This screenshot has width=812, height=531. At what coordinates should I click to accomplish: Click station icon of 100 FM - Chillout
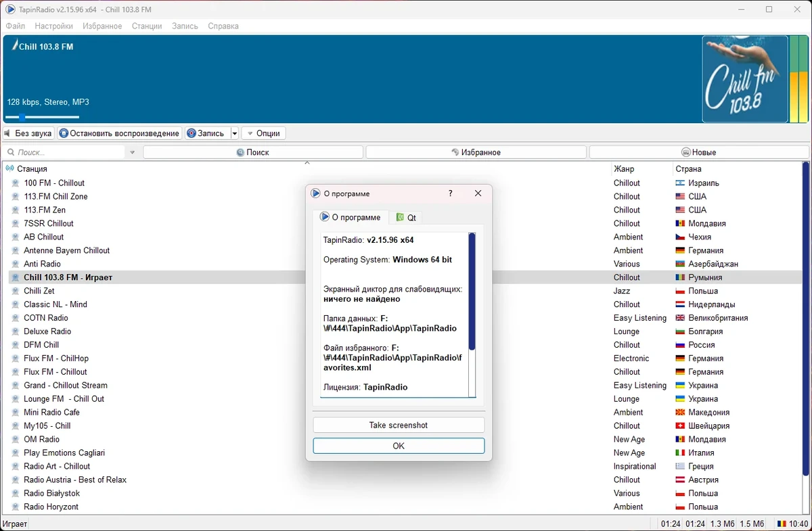pos(16,183)
